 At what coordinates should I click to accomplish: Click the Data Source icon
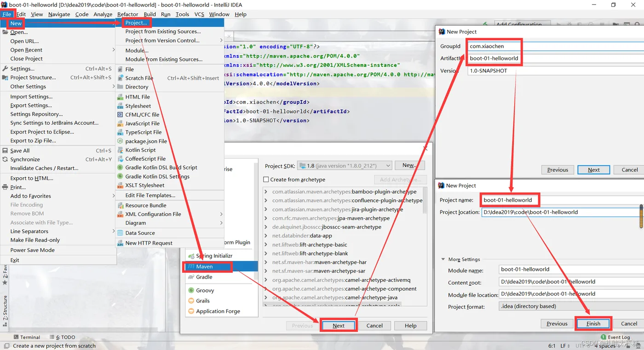coord(120,233)
